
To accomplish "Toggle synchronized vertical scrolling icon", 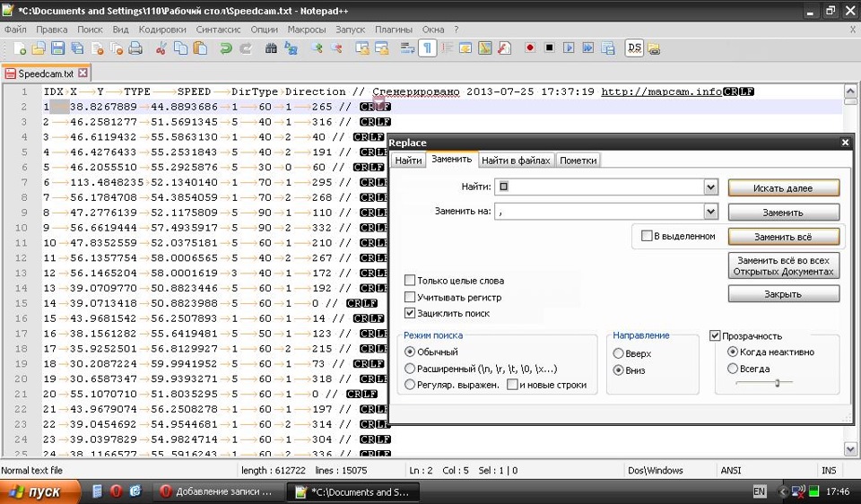I will [x=361, y=48].
